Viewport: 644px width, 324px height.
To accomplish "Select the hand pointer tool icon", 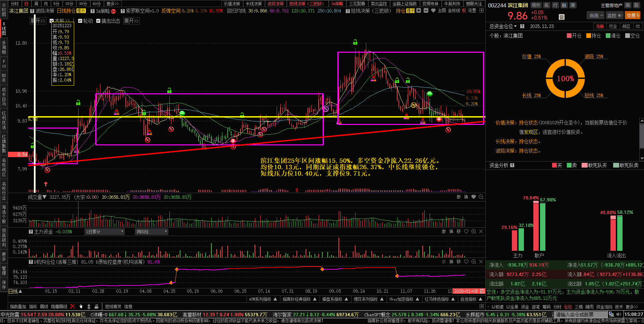I will [x=81, y=306].
